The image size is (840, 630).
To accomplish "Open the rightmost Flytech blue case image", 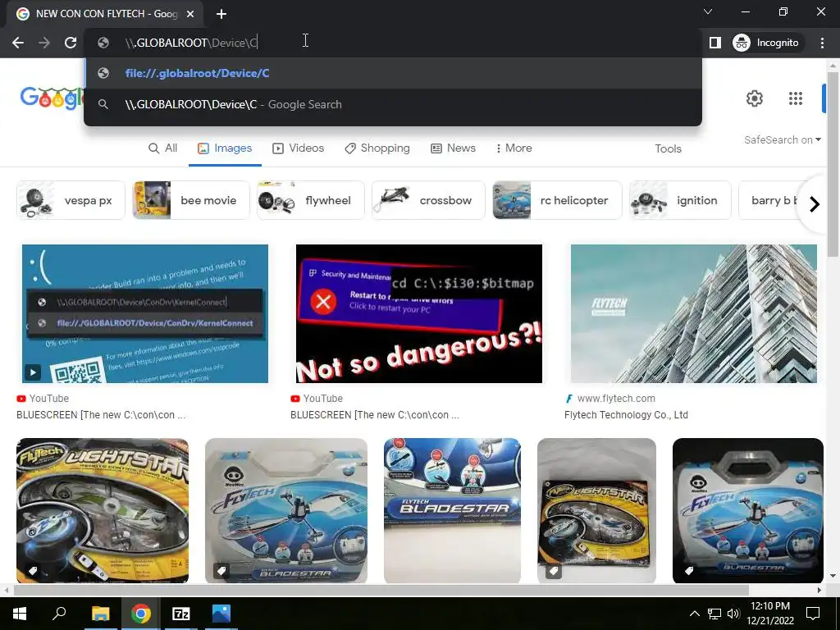I will [x=748, y=510].
